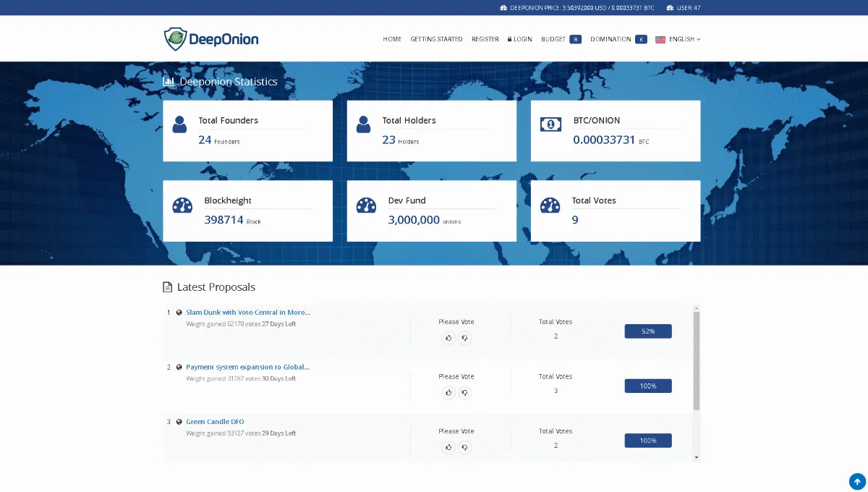
Task: Open the LOGIN page
Action: (520, 39)
